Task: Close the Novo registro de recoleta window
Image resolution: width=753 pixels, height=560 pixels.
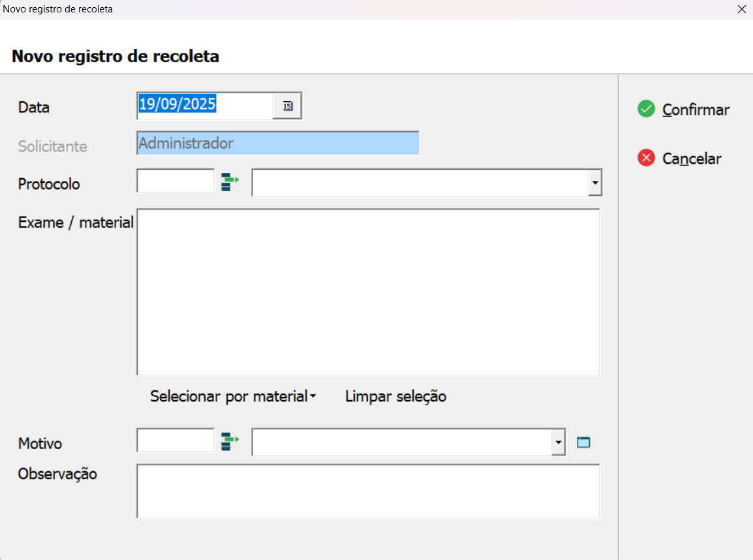Action: pyautogui.click(x=741, y=9)
